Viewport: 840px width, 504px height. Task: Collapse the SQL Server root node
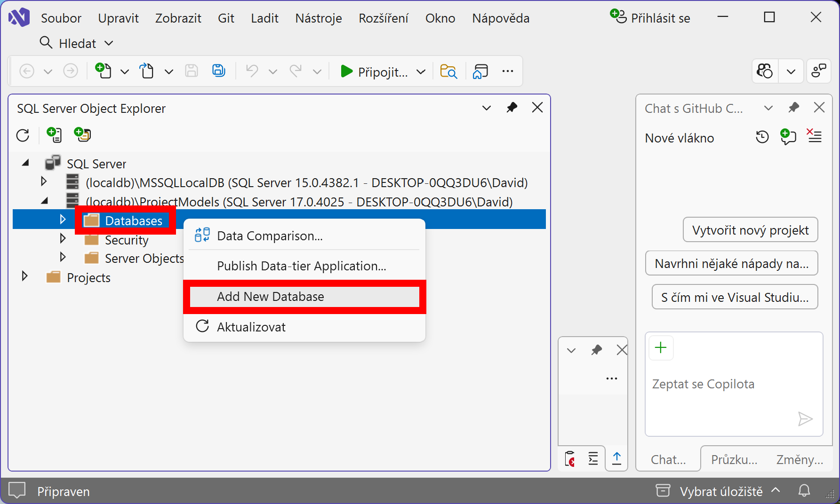(25, 163)
